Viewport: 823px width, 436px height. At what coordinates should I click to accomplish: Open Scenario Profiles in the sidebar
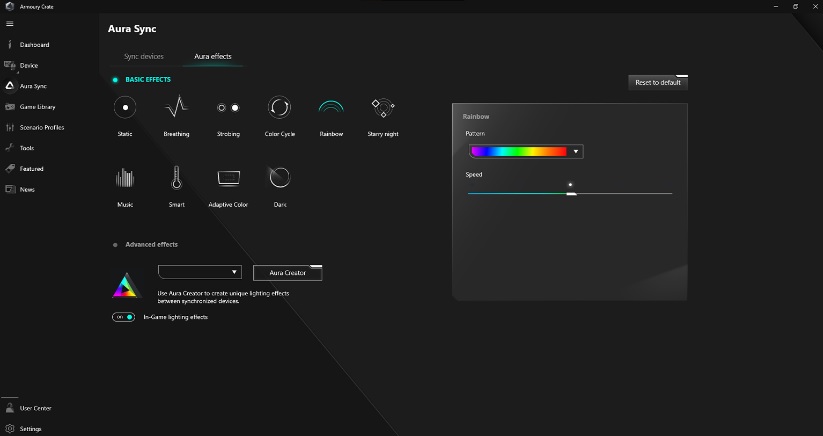41,127
